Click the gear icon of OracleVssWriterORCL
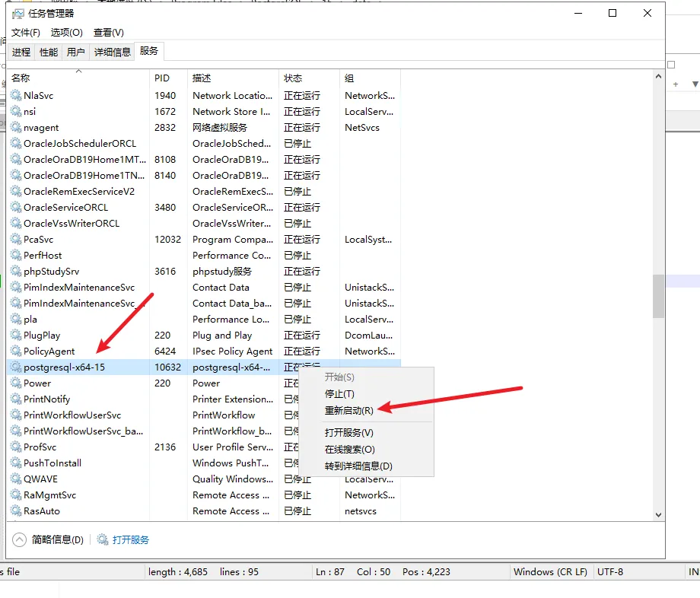Screen dimensions: 700x598 click(x=16, y=223)
